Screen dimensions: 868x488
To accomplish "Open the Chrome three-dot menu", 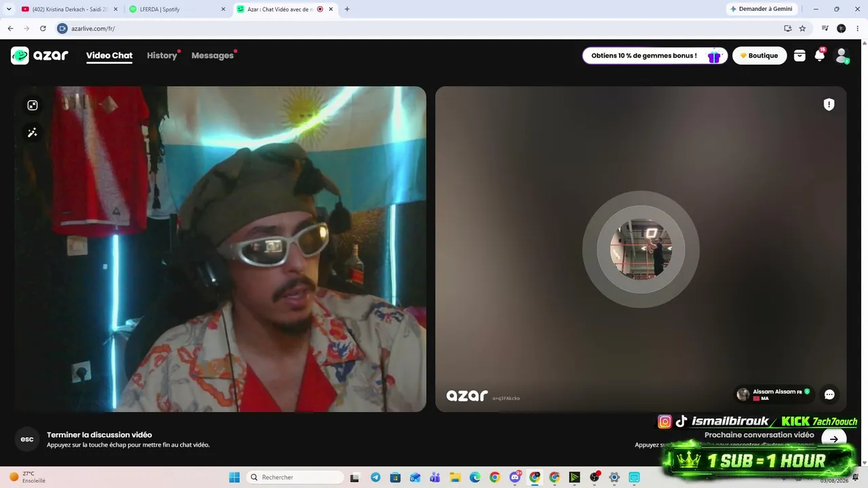I will coord(857,28).
